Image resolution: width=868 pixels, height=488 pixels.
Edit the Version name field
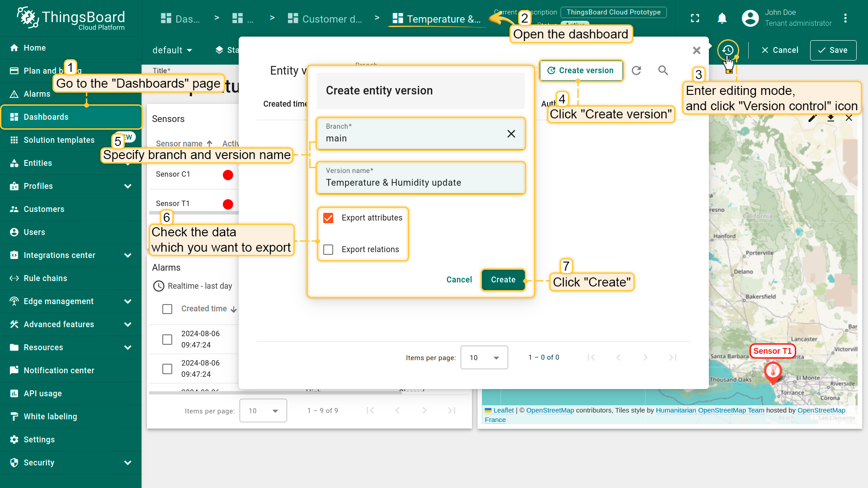click(420, 183)
